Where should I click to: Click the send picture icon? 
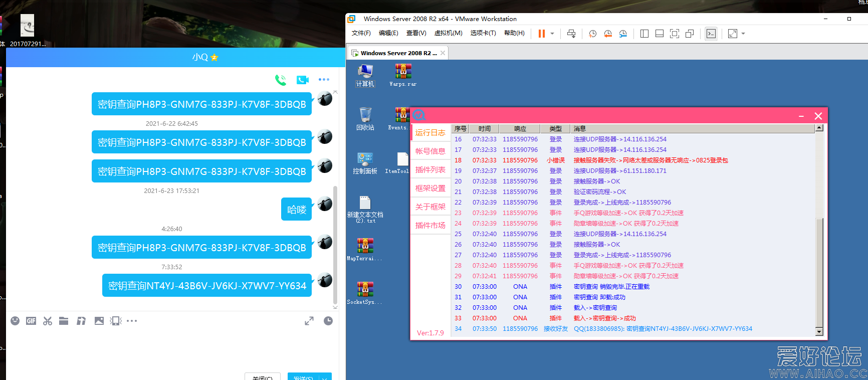click(x=99, y=321)
